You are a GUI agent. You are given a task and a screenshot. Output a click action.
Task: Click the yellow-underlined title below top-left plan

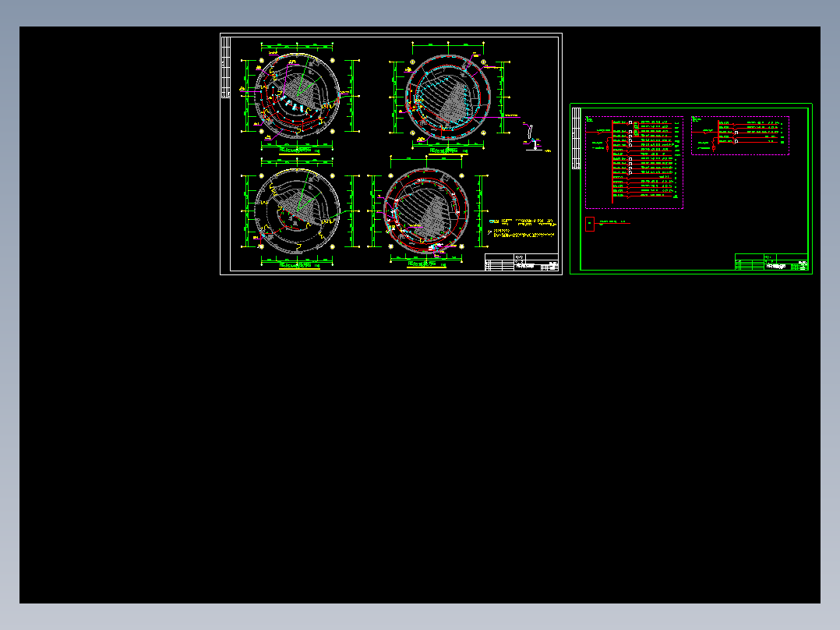(x=299, y=151)
